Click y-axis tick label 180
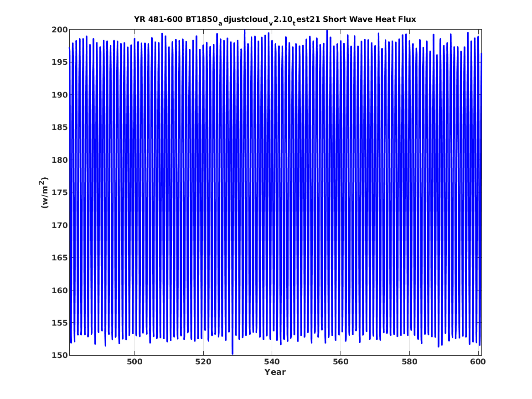 [60, 160]
